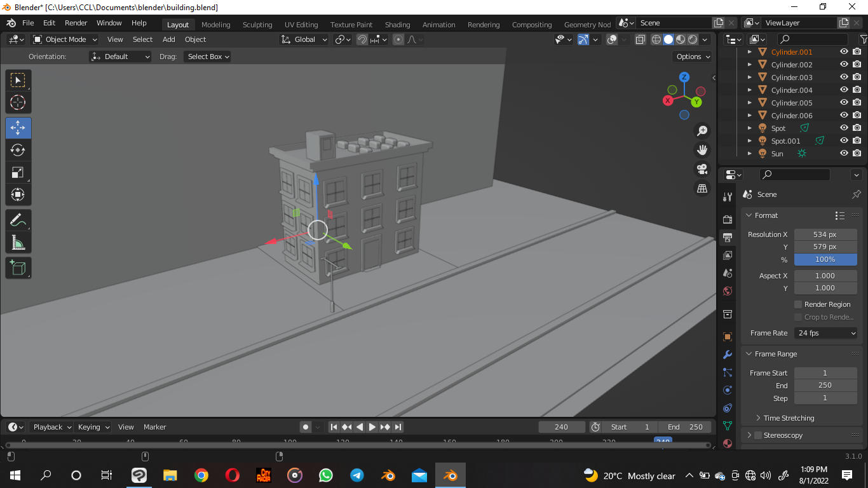Select the Add Cube tool
Screen dimensions: 868x488
(18, 268)
